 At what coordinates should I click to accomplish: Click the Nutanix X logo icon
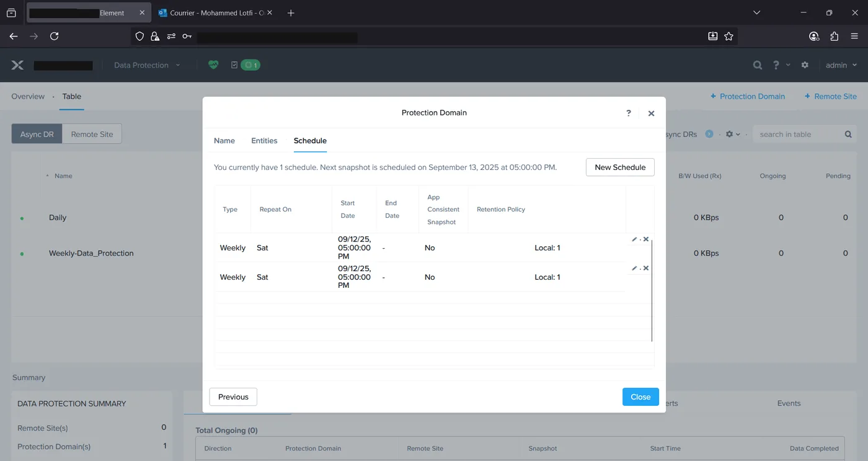tap(17, 65)
